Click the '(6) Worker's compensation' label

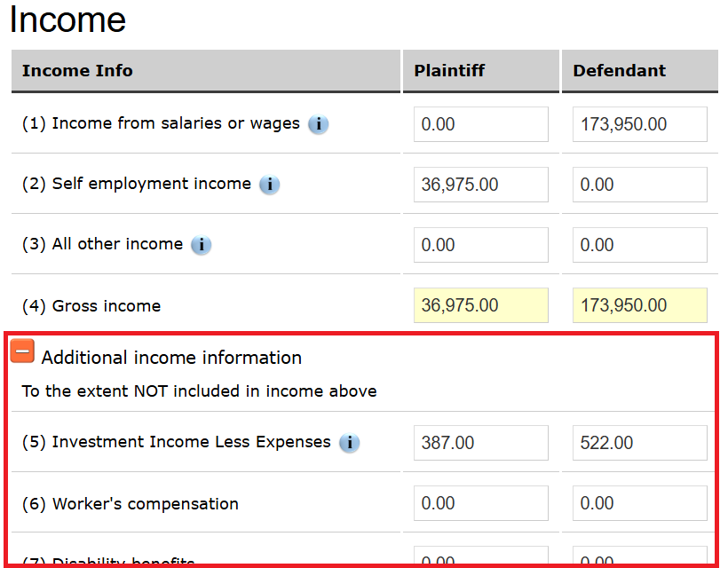131,504
